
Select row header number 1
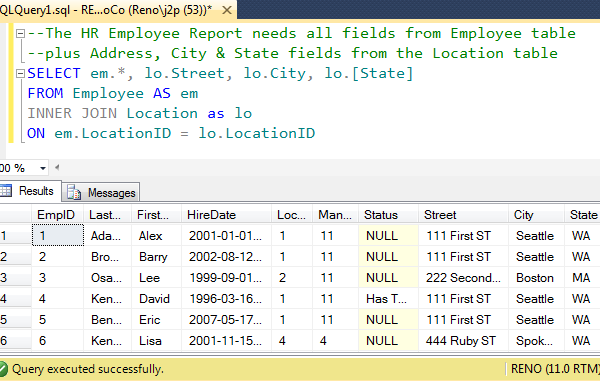(15, 235)
